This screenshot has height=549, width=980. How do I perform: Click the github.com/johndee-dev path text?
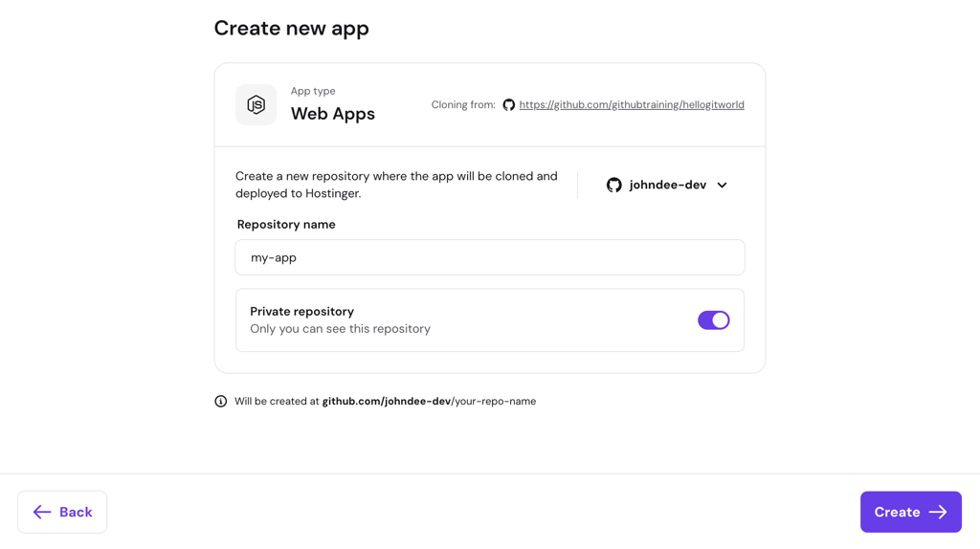point(387,401)
